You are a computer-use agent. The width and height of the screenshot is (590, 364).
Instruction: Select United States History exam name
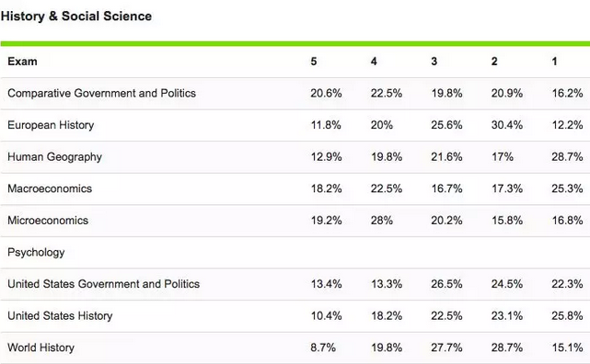tap(60, 316)
